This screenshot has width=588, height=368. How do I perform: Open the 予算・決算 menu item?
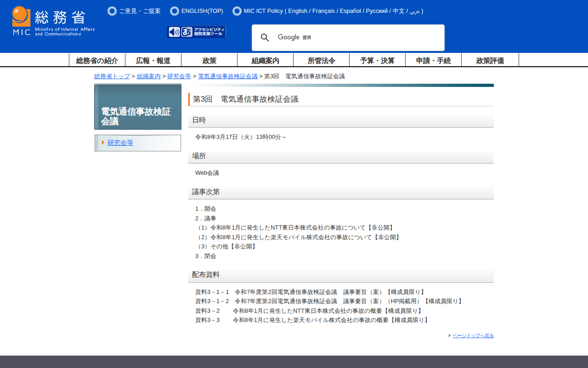(x=377, y=60)
